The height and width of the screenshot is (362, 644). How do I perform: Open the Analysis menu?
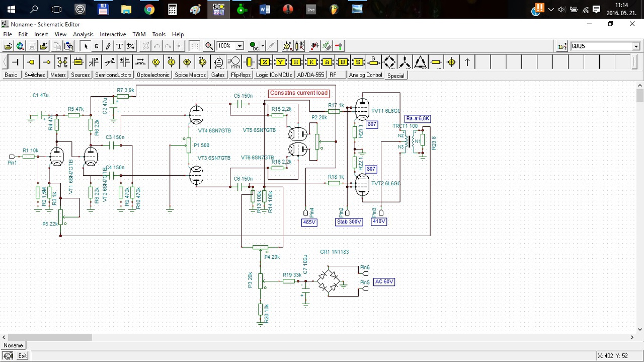(x=83, y=34)
